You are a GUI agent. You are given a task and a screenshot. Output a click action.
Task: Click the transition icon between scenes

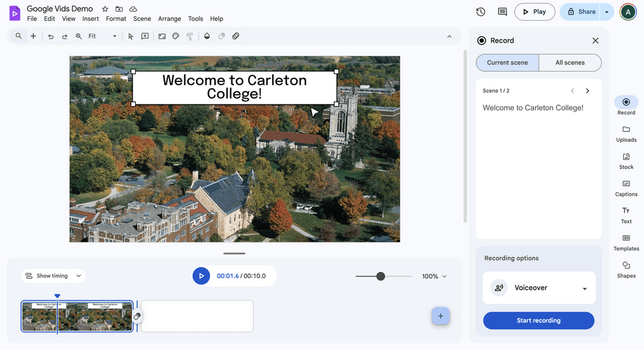[x=137, y=316]
